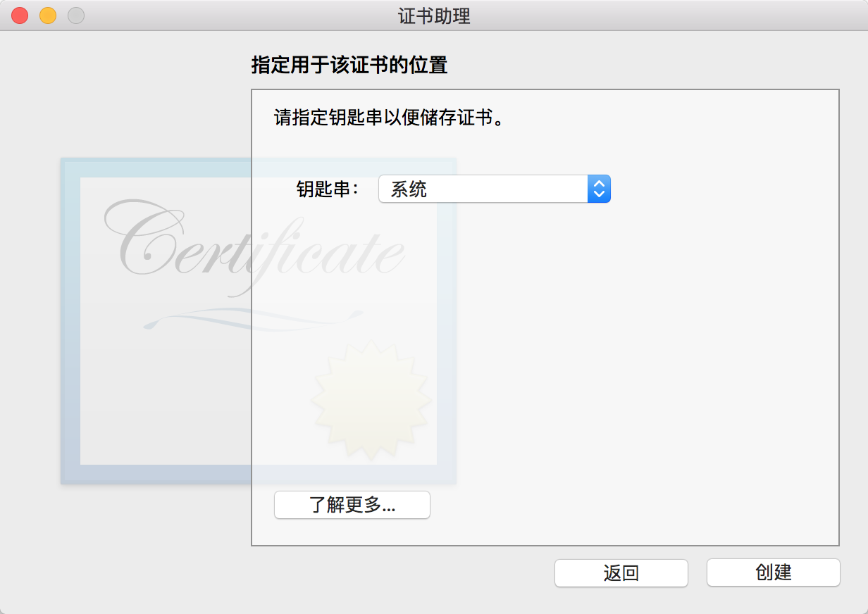The image size is (868, 614).
Task: Close the 证书助理 window with red button
Action: (x=20, y=15)
